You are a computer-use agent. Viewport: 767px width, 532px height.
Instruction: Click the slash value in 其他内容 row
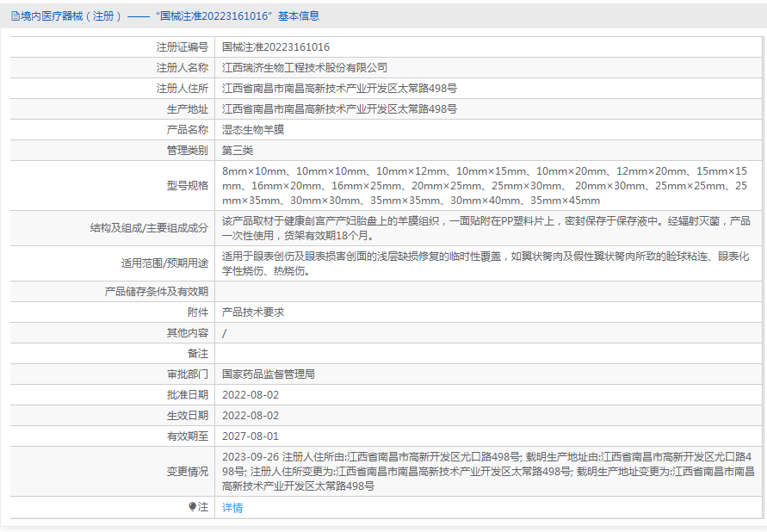point(224,333)
